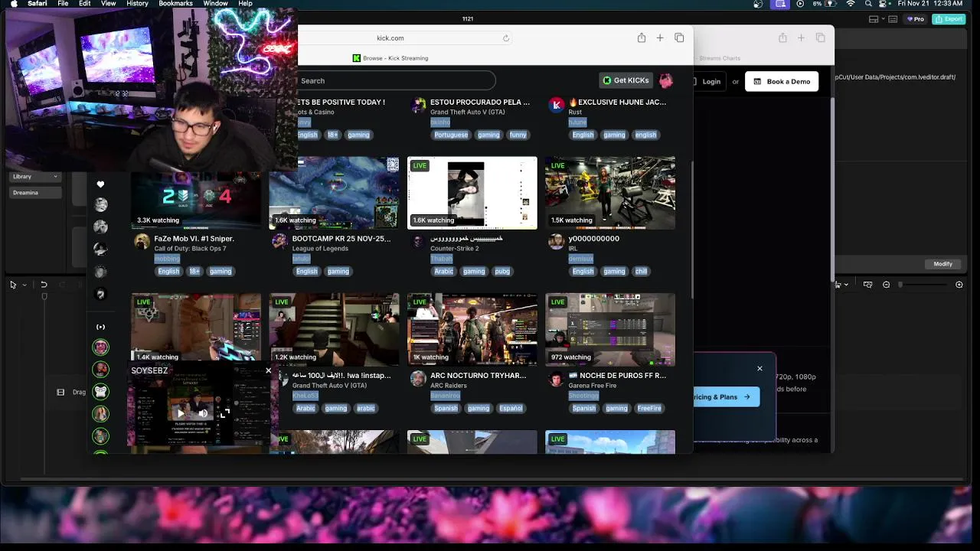Adjust the CapCut timeline zoom slider
Screen dimensions: 980x551
click(x=923, y=285)
